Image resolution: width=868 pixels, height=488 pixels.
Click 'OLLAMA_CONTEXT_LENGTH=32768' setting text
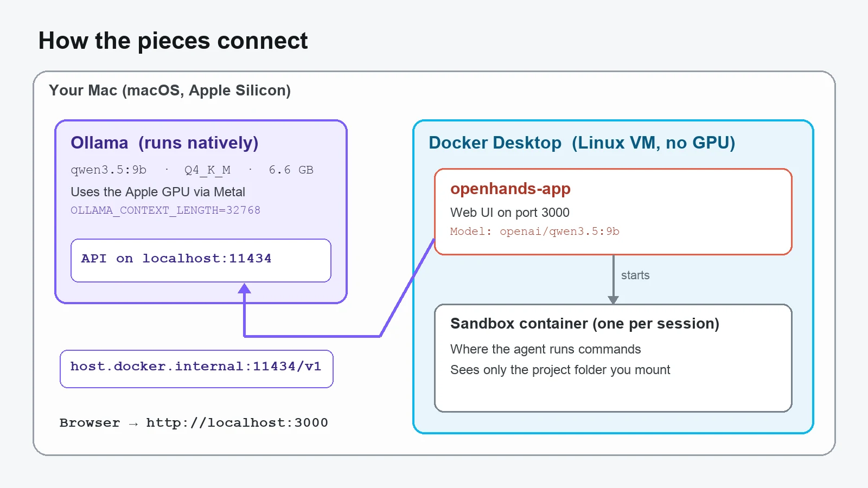[165, 210]
